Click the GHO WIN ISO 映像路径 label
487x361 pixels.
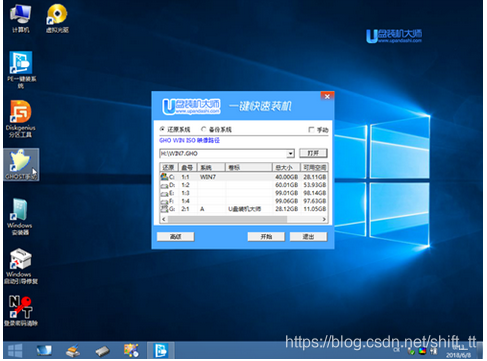pos(189,140)
